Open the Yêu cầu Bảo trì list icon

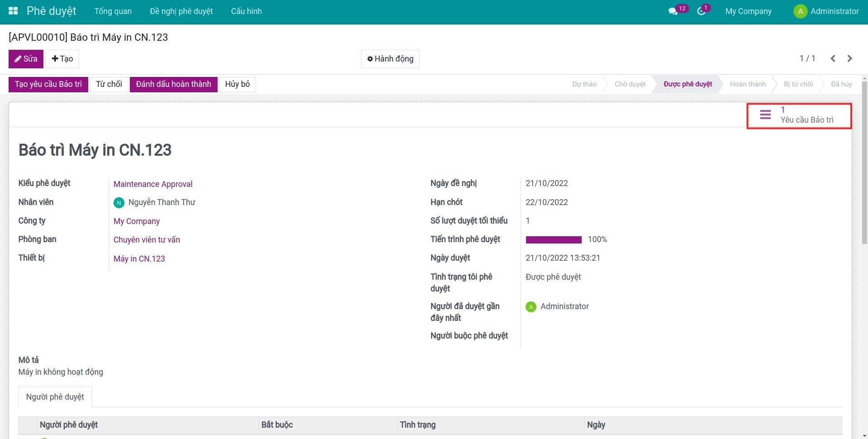point(765,115)
